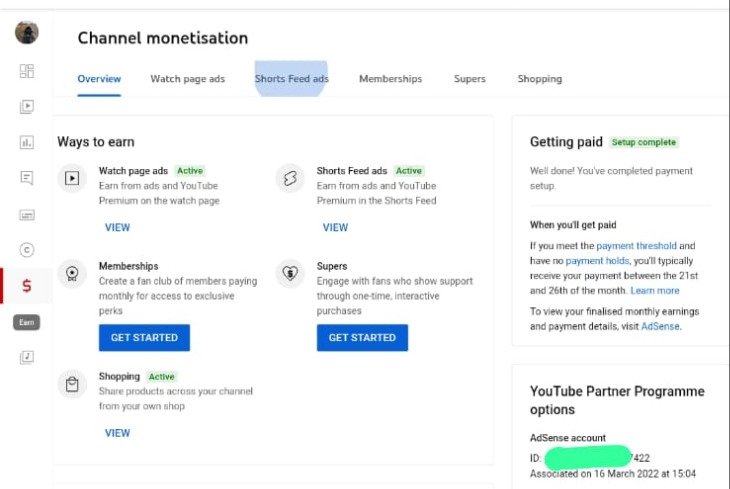Click GET STARTED for Supers
Screen dimensions: 730x489
pos(362,338)
